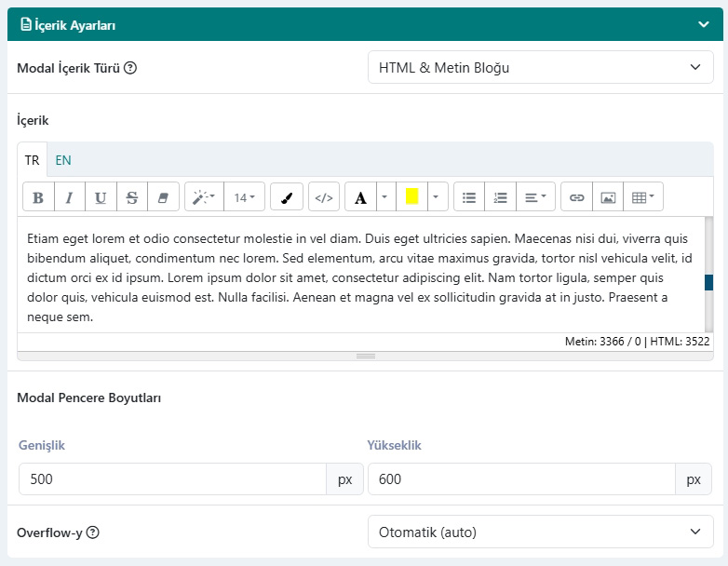Viewport: 728px width, 566px height.
Task: Click the Genişlik width input field
Action: coord(173,478)
